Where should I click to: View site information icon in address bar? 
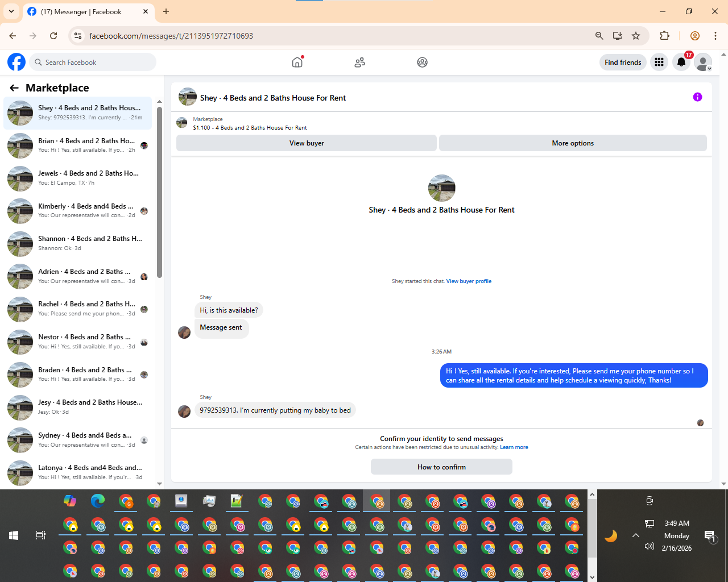pyautogui.click(x=78, y=36)
